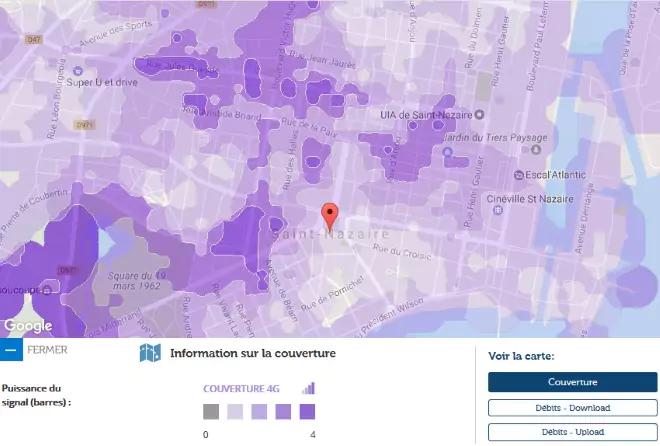
Task: Click the Cinéville St Nazaire cinema icon
Action: tap(498, 210)
